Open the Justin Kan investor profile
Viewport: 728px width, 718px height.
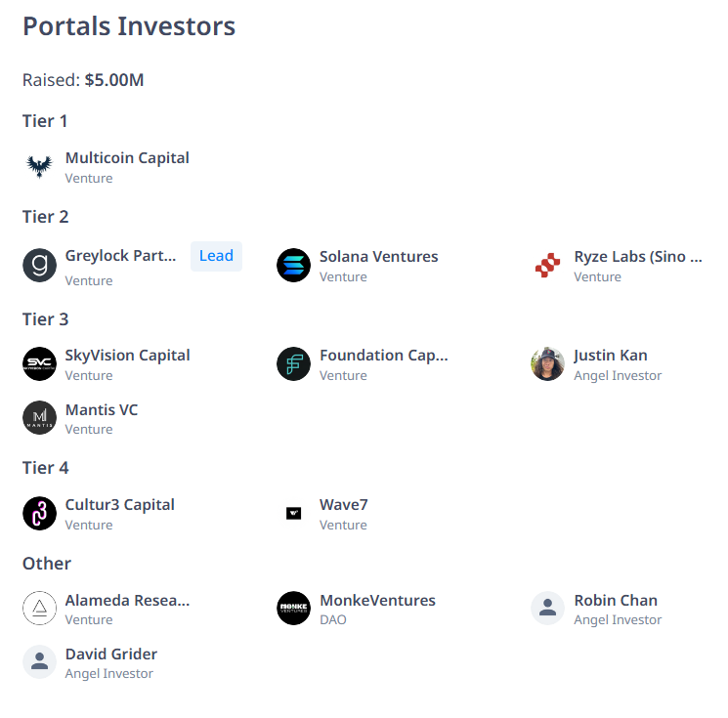[610, 356]
